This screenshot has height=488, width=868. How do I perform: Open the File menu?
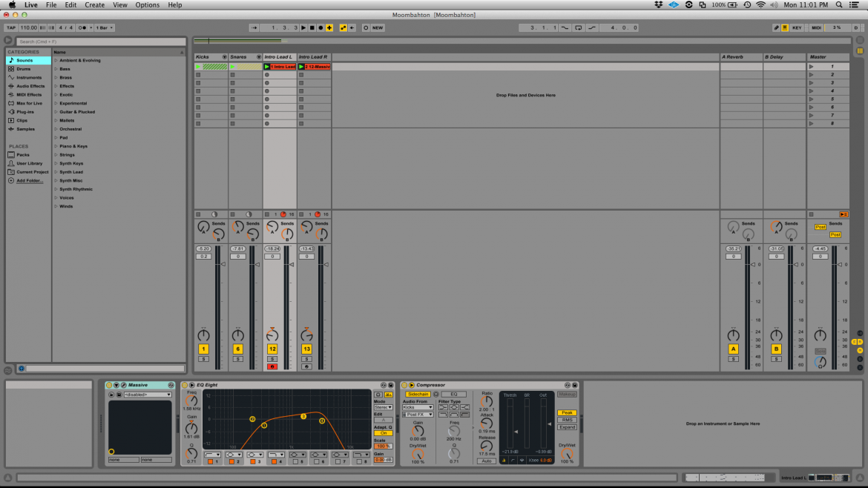pos(51,5)
